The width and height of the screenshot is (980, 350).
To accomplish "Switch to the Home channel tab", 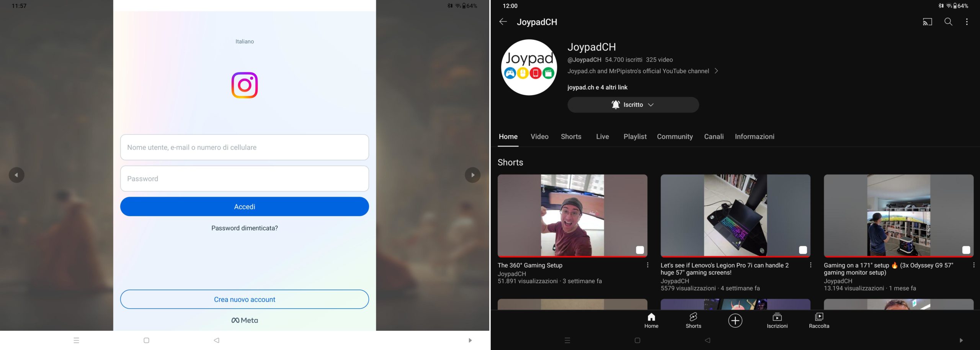I will pyautogui.click(x=508, y=137).
